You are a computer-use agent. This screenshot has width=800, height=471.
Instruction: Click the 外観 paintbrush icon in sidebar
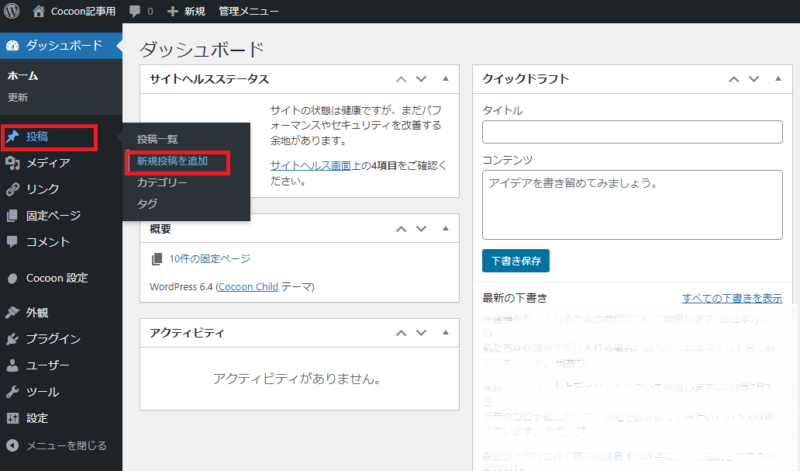(12, 312)
